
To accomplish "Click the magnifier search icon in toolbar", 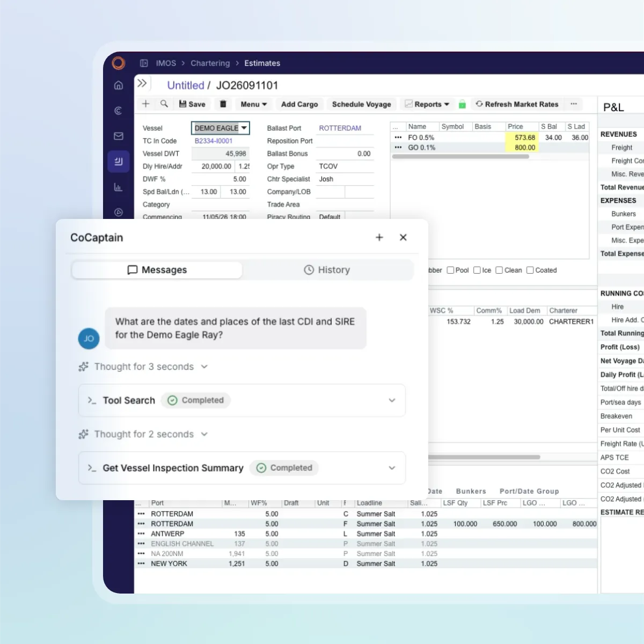I will [164, 104].
